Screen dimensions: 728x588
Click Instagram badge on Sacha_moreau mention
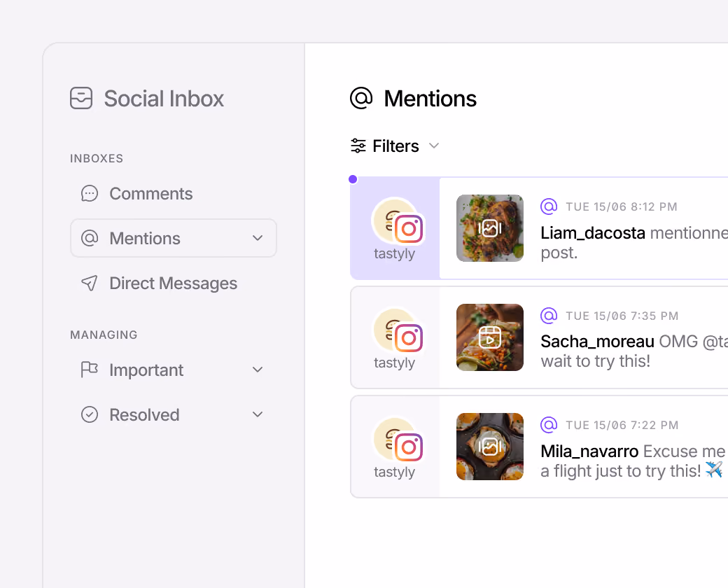coord(409,337)
